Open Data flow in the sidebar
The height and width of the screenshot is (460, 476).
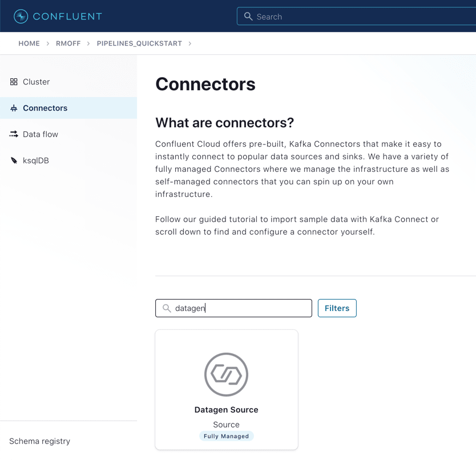tap(68, 134)
